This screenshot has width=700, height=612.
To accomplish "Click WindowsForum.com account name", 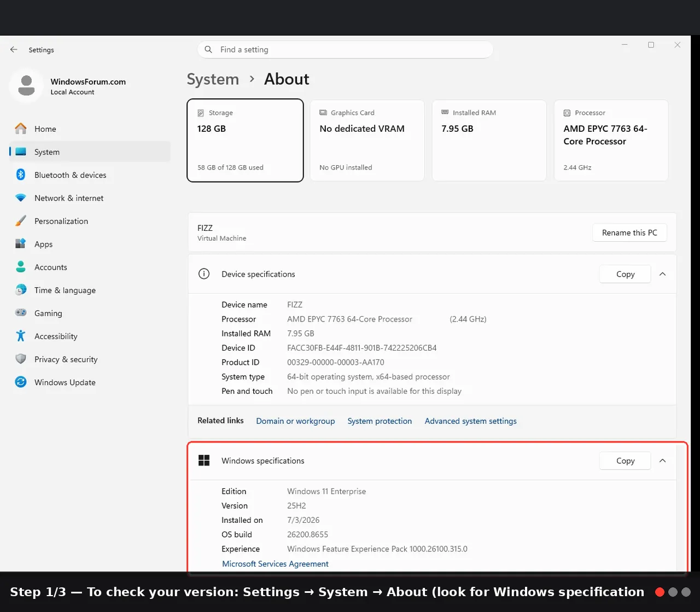I will click(88, 81).
